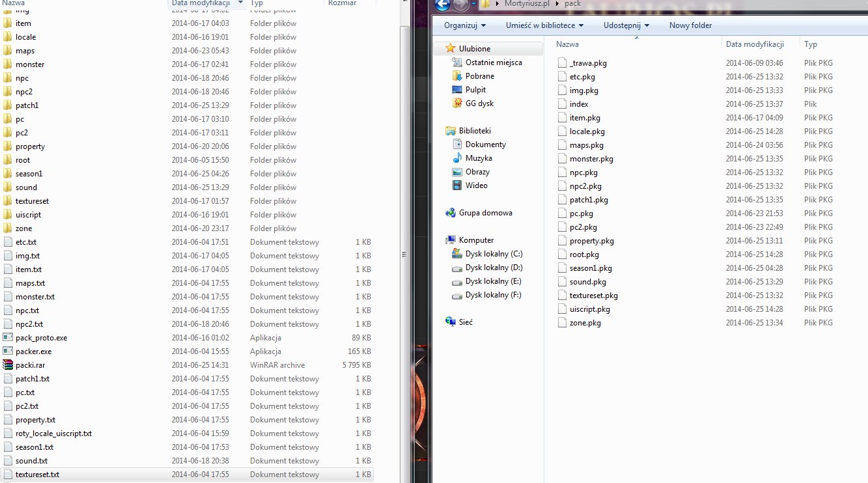Image resolution: width=868 pixels, height=483 pixels.
Task: Click the packer.exe application icon
Action: point(8,352)
